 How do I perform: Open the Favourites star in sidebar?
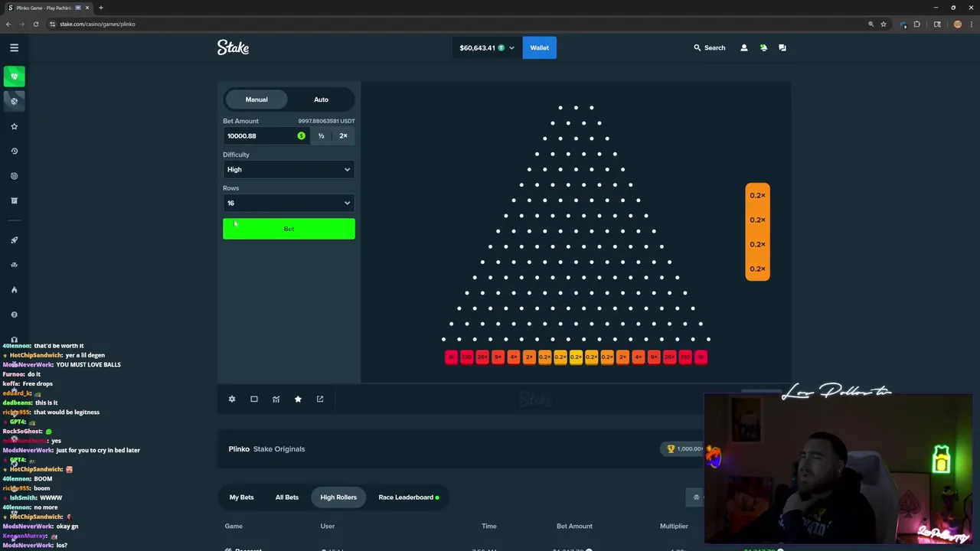[x=14, y=126]
